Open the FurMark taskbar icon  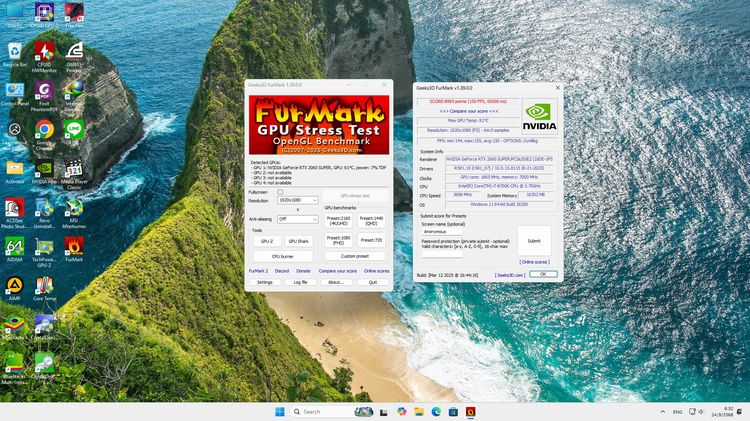[471, 411]
